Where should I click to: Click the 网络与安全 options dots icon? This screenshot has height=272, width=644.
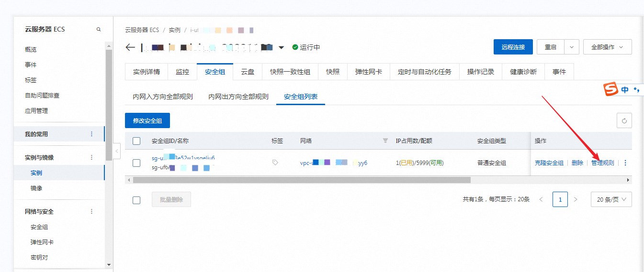pos(92,211)
